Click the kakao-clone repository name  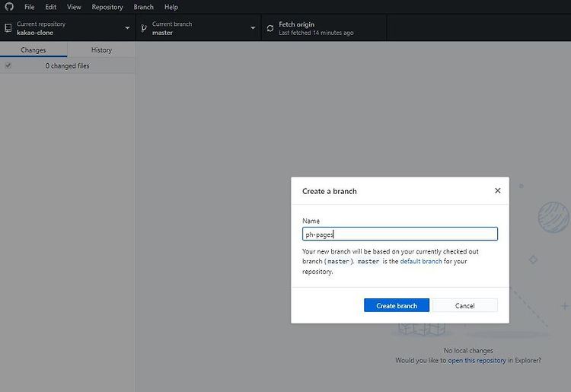35,33
